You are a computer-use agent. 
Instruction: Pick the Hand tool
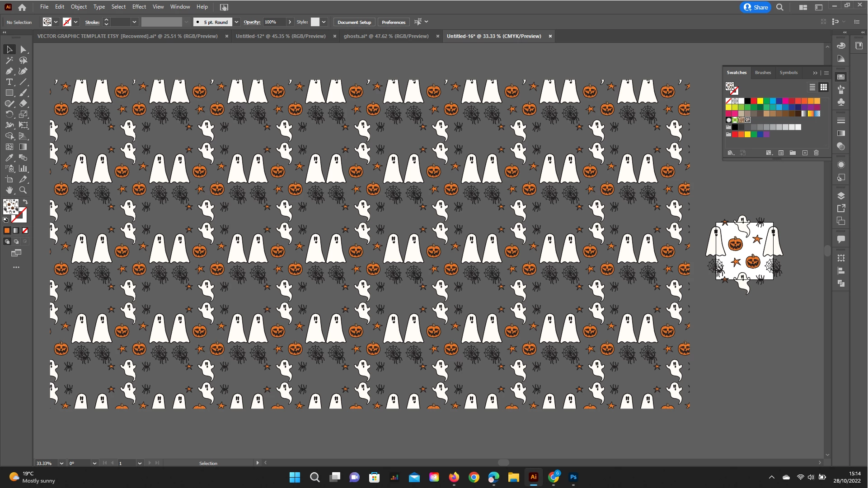tap(9, 190)
